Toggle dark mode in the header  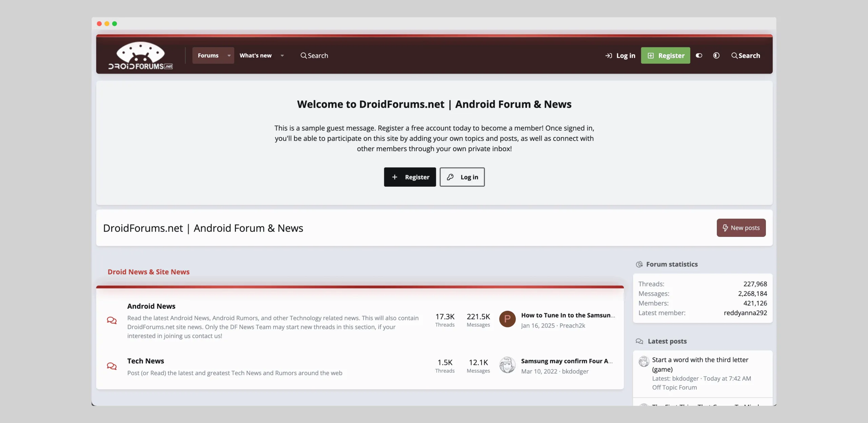coord(699,55)
